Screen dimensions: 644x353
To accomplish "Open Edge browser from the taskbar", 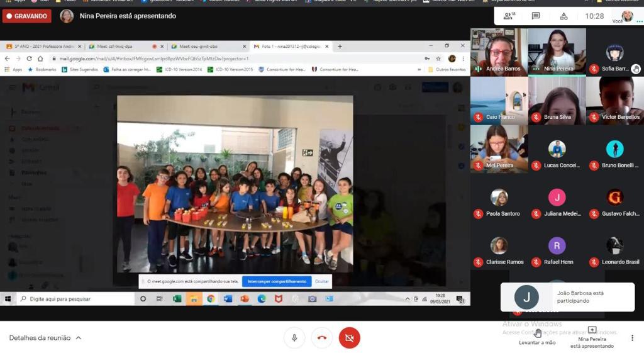I will [x=262, y=299].
